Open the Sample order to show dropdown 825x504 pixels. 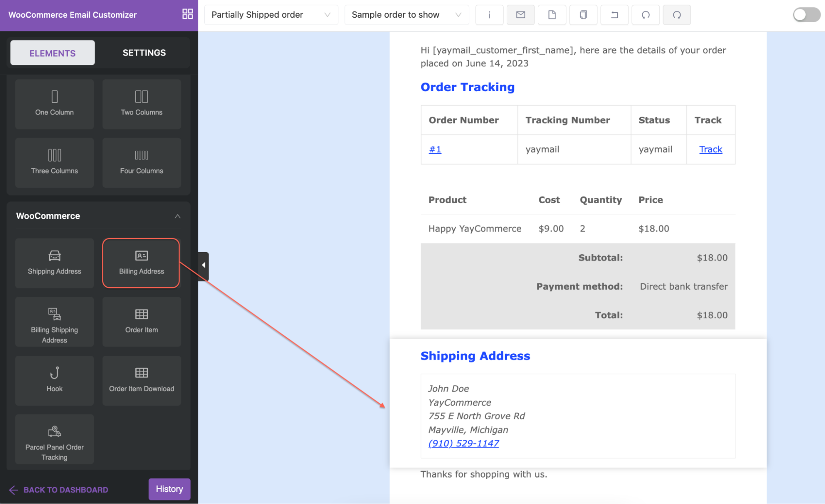(407, 15)
